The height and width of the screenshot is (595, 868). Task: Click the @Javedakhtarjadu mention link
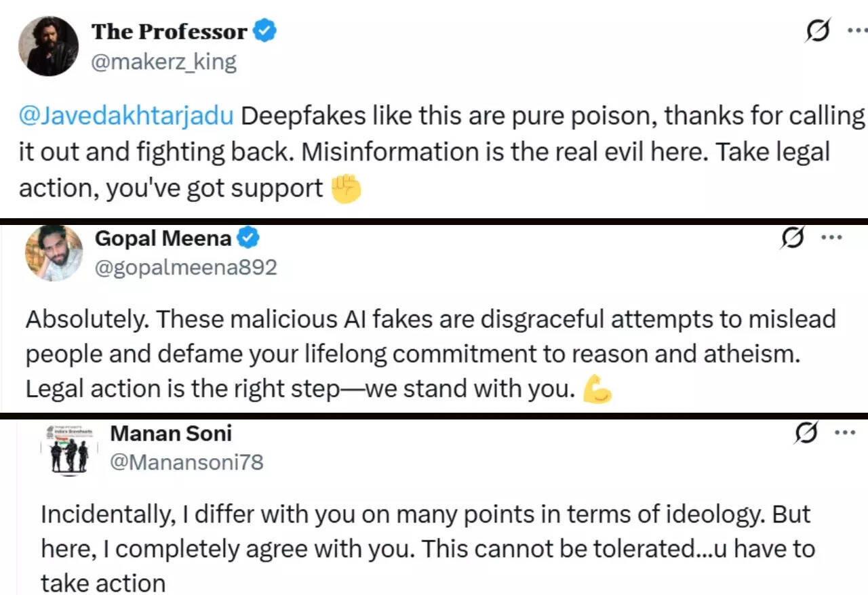pos(126,116)
